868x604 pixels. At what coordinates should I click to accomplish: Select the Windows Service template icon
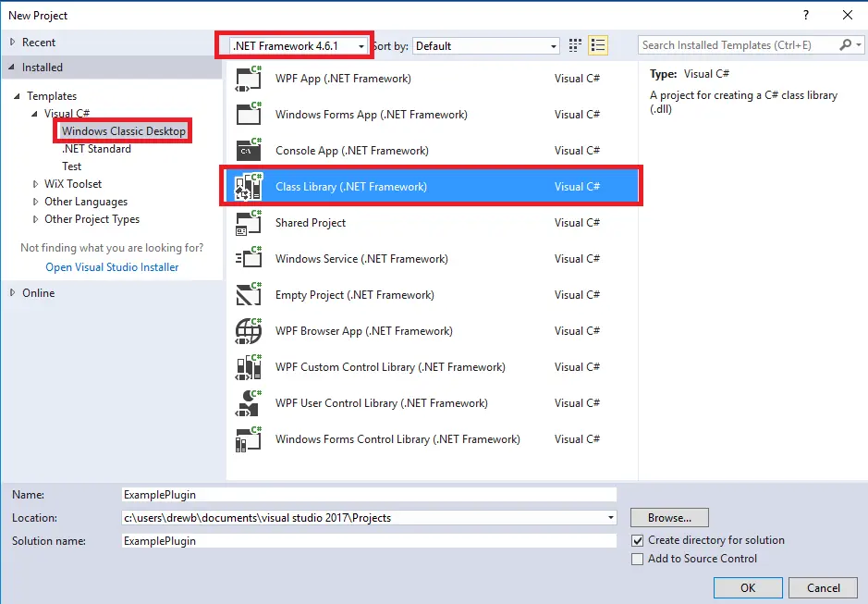click(248, 259)
